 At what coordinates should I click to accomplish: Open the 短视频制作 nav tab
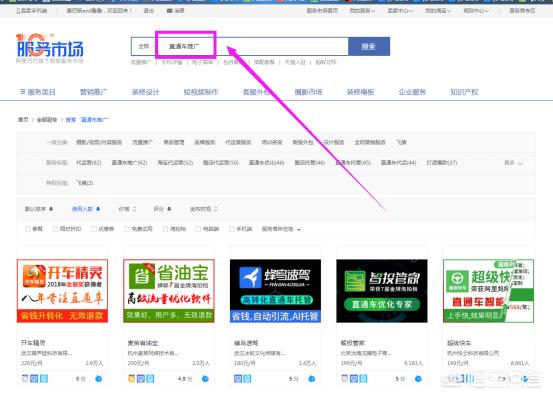pyautogui.click(x=201, y=92)
